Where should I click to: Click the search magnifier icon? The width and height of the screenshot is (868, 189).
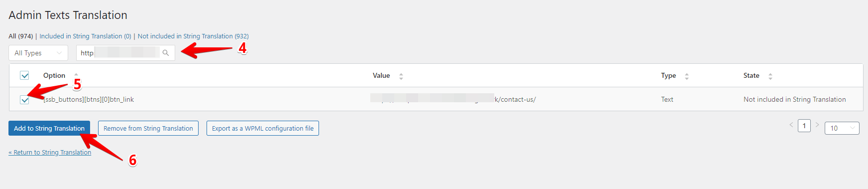pos(166,53)
